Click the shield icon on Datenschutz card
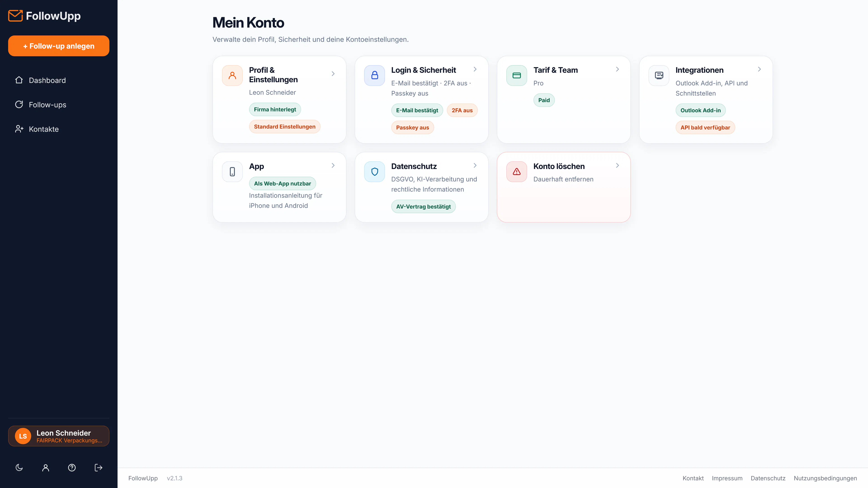Viewport: 868px width, 488px height. coord(374,172)
